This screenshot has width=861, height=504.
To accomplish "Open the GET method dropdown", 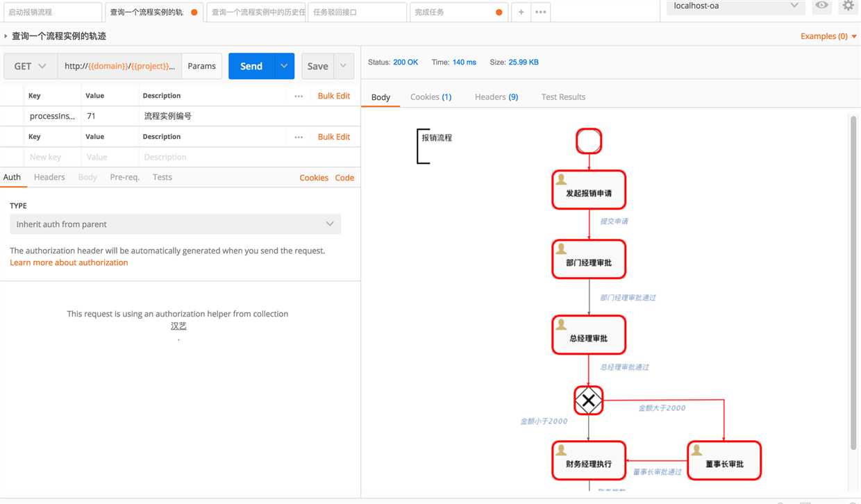I will pos(30,66).
